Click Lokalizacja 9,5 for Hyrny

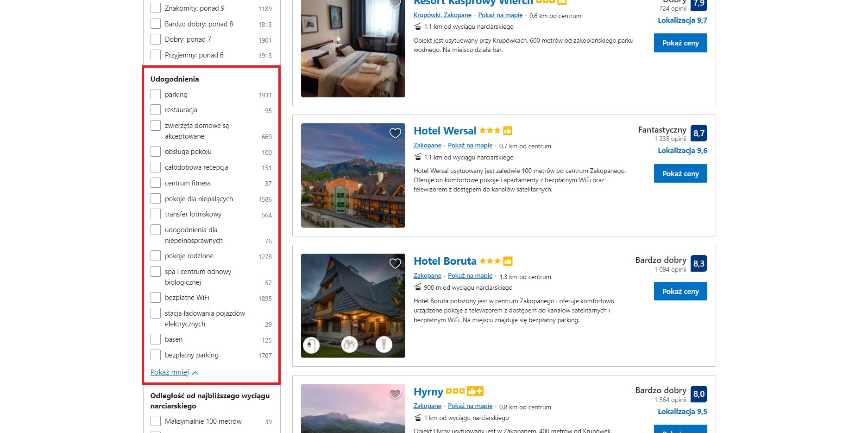pyautogui.click(x=682, y=412)
